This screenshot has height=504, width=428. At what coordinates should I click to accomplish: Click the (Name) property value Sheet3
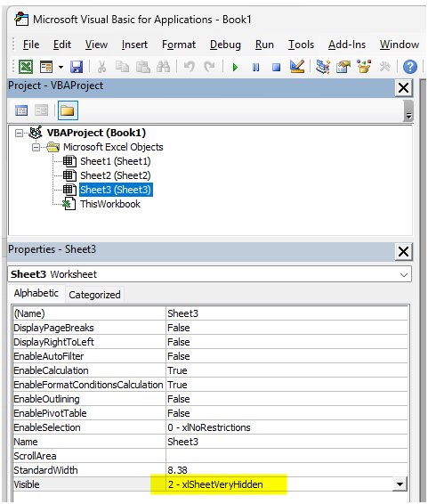pyautogui.click(x=287, y=313)
